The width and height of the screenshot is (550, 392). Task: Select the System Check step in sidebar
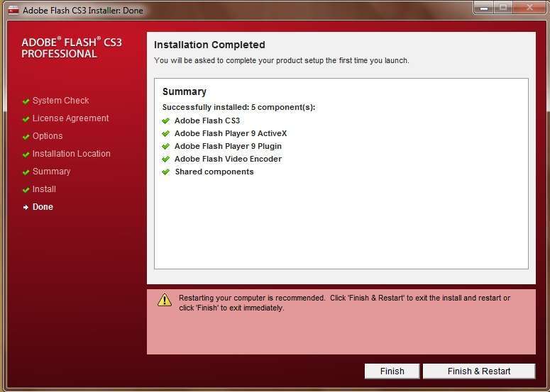point(61,101)
